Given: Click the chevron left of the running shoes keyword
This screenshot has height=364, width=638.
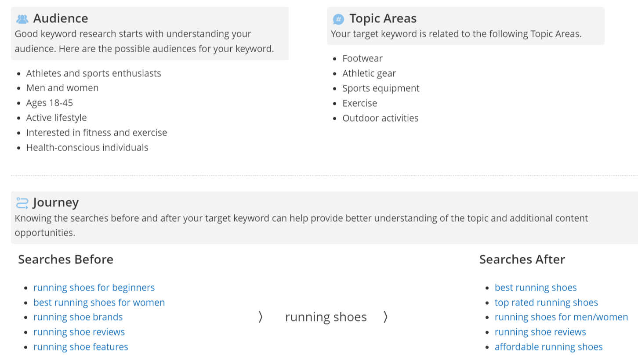Looking at the screenshot, I should click(261, 317).
